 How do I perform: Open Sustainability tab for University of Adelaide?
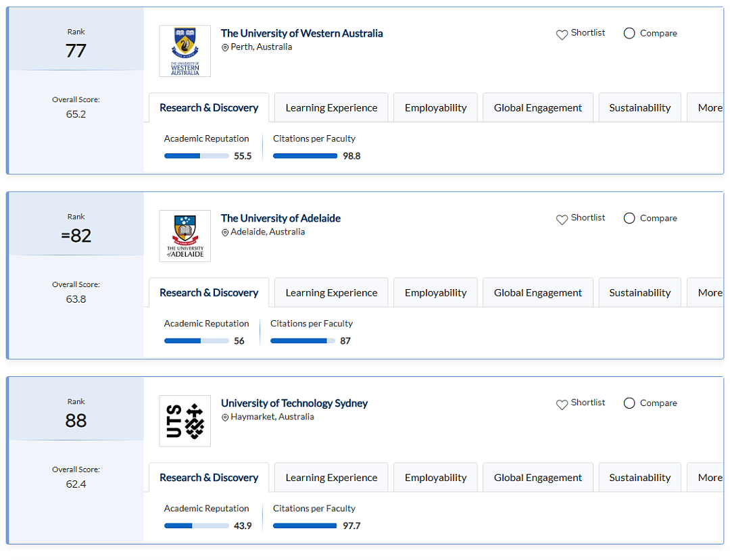coord(639,292)
